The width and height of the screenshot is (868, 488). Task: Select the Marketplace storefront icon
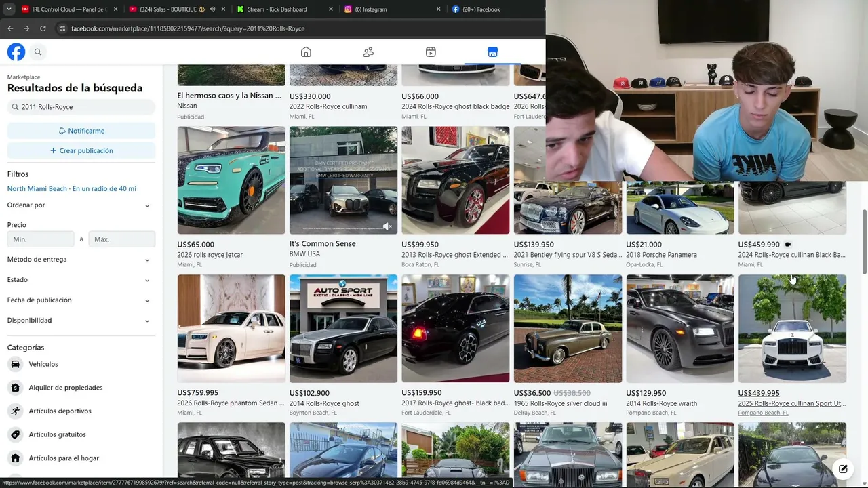493,52
